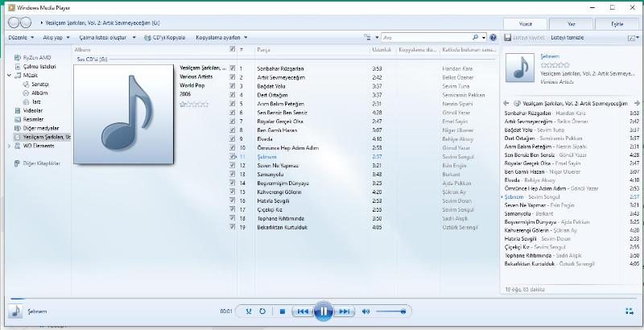This screenshot has width=644, height=330.
Task: Switch to the Yaz tab
Action: pyautogui.click(x=571, y=24)
